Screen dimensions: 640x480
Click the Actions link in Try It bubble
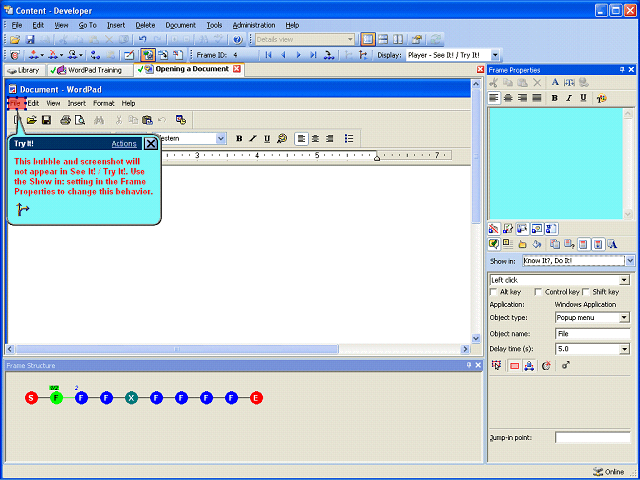[124, 144]
